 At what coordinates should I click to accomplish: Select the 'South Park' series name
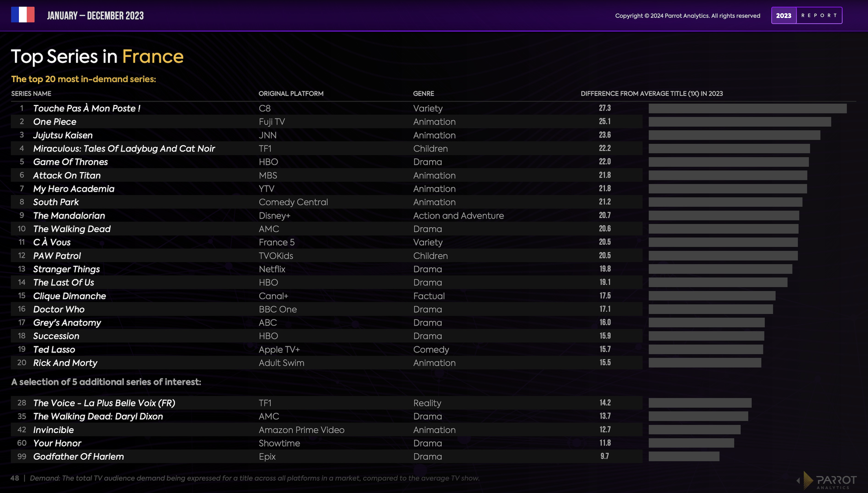click(56, 202)
